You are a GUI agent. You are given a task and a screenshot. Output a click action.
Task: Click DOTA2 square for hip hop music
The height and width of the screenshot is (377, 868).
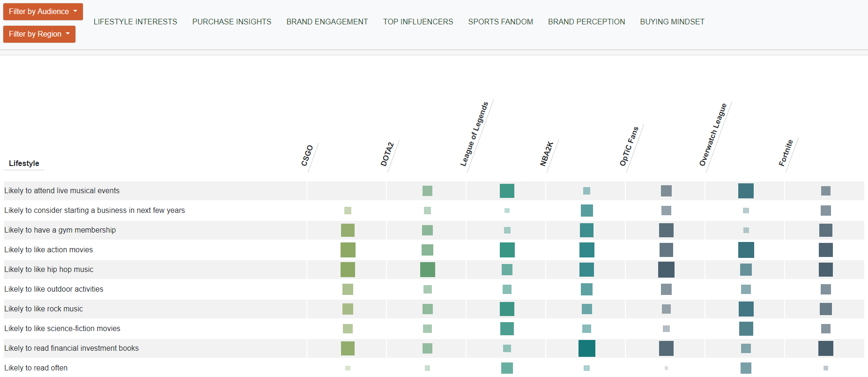(427, 270)
